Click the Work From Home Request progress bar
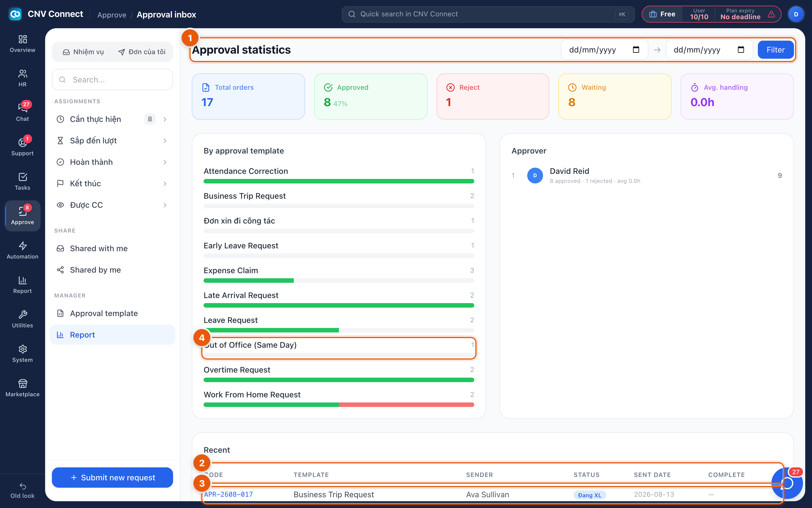Image resolution: width=812 pixels, height=508 pixels. tap(339, 405)
